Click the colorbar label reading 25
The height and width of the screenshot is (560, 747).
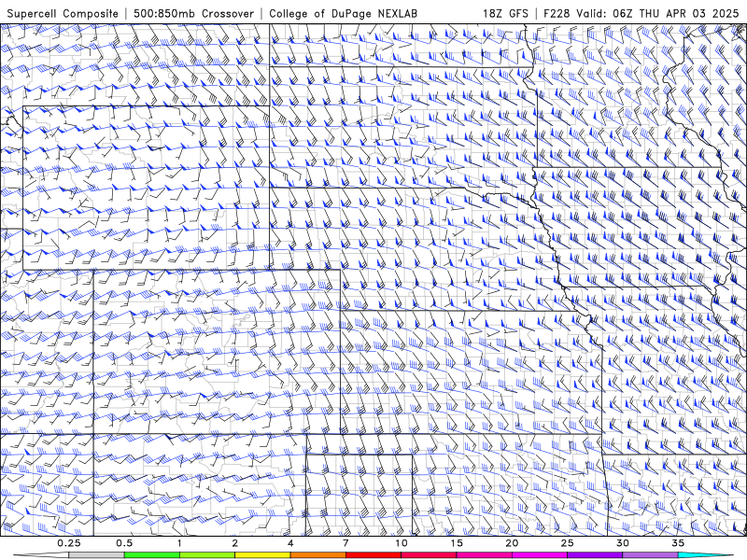click(x=567, y=543)
